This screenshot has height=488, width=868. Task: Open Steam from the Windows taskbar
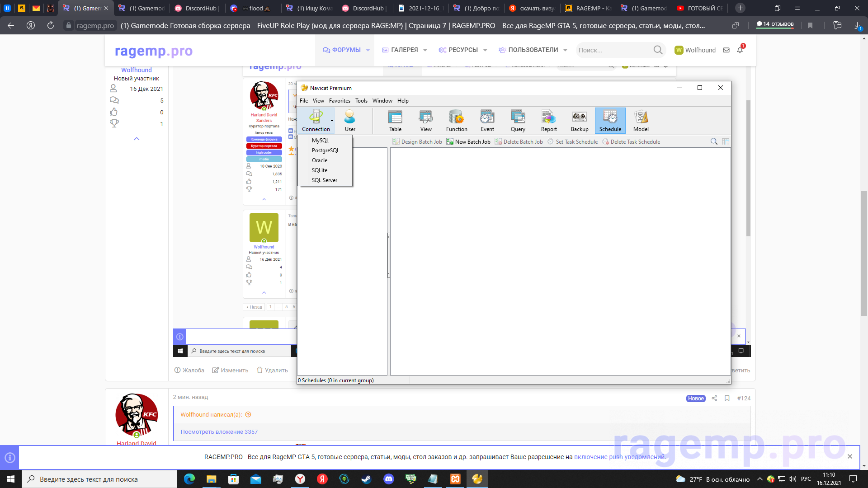[x=367, y=479]
